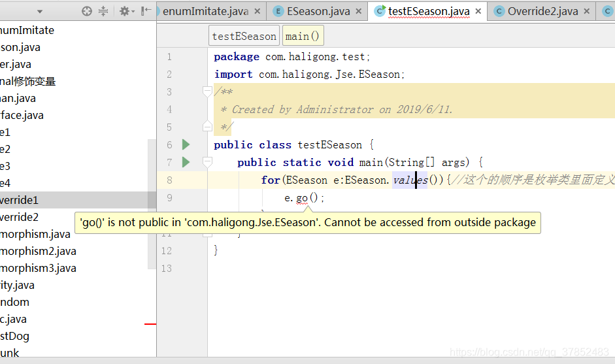Collapse the main method fold at line 7

207,161
